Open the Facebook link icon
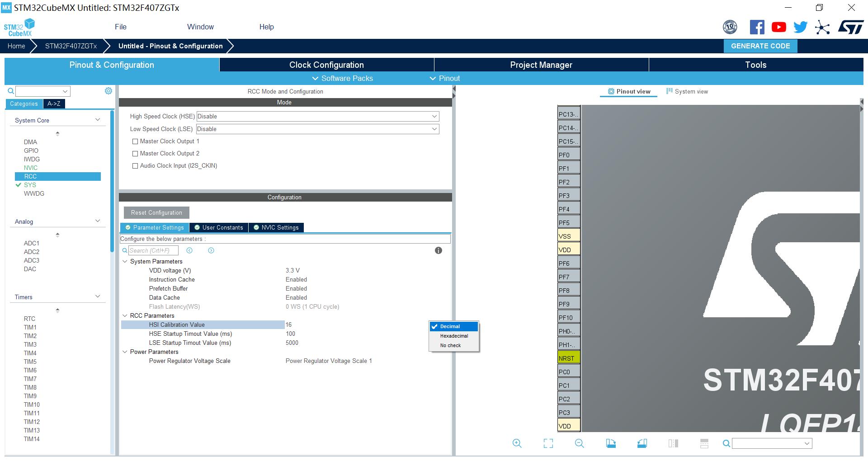This screenshot has width=868, height=461. pyautogui.click(x=757, y=27)
